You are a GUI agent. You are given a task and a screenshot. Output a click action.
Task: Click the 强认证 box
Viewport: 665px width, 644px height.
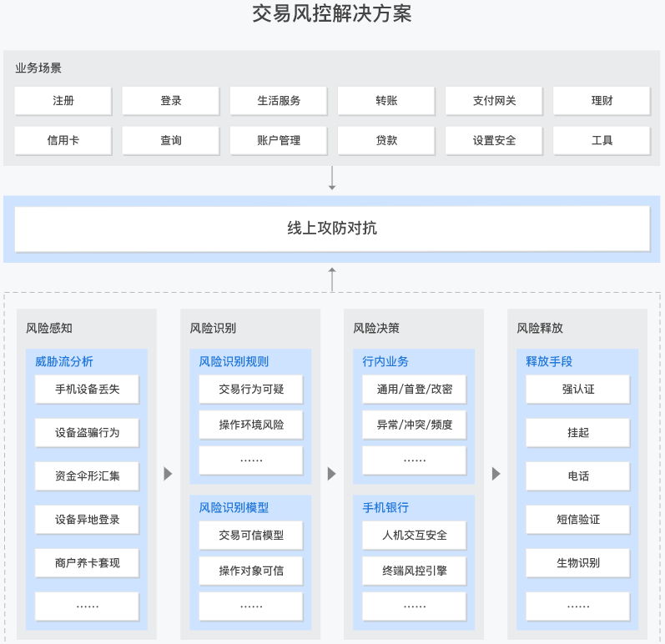[x=578, y=390]
